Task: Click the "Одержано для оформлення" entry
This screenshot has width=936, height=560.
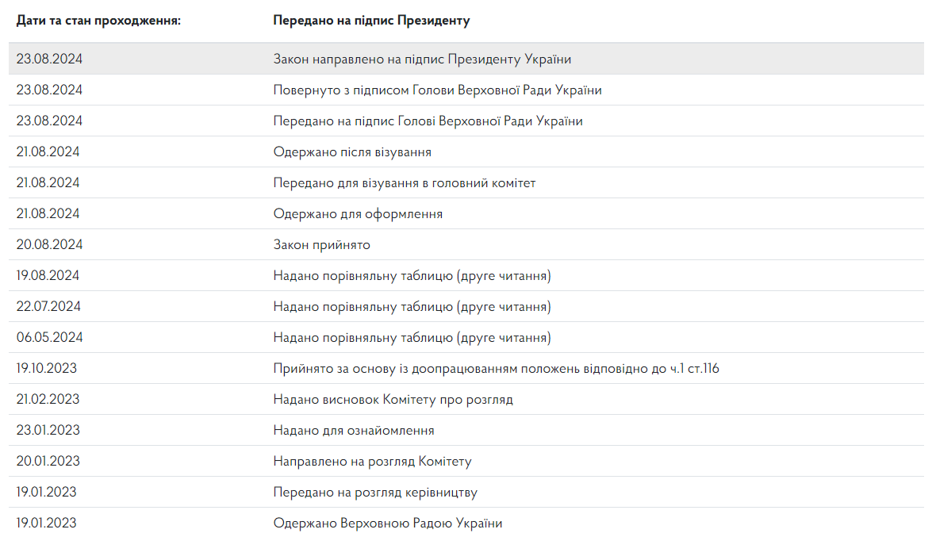Action: 358,214
